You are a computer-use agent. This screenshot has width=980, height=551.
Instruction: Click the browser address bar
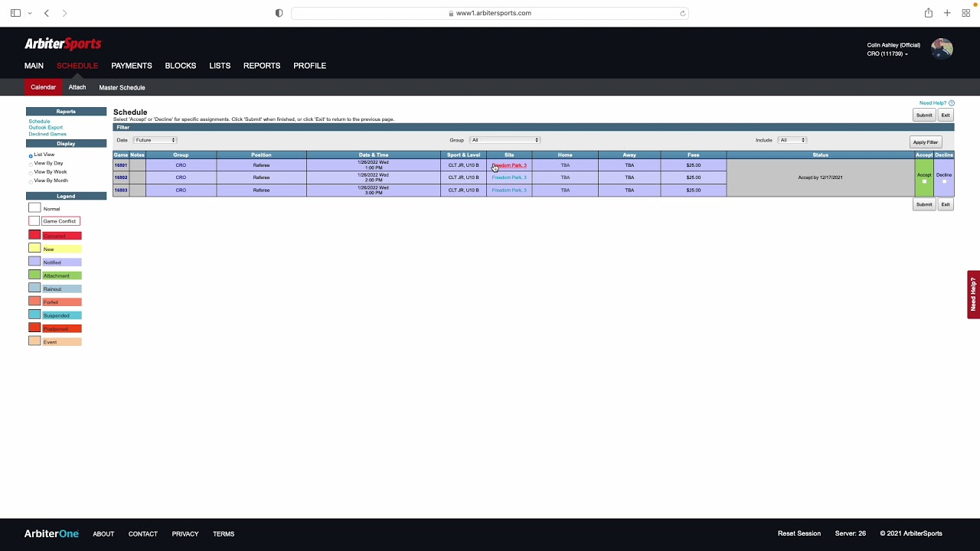490,13
